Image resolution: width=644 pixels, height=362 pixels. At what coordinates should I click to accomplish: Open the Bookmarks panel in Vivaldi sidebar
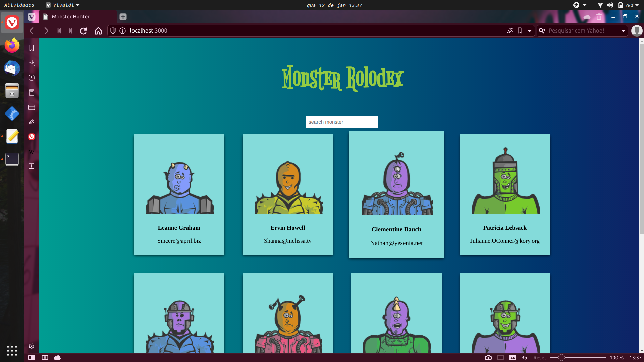point(31,48)
